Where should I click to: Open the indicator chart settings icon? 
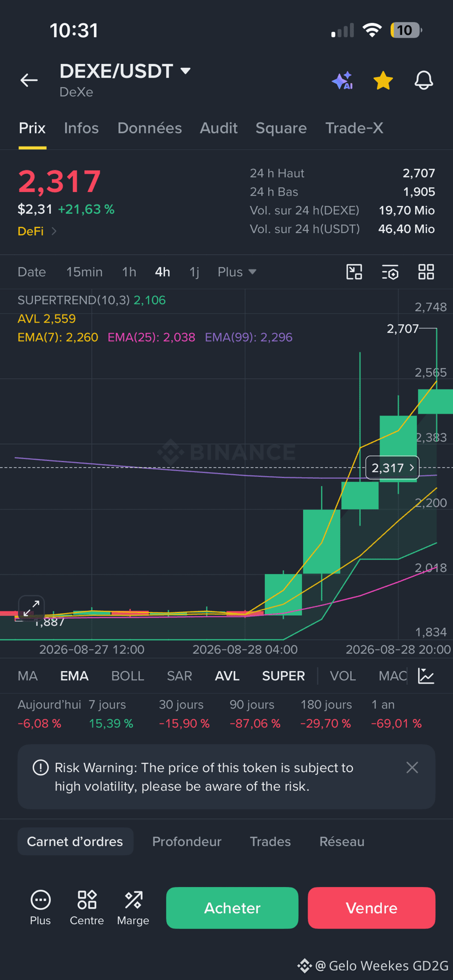(426, 676)
